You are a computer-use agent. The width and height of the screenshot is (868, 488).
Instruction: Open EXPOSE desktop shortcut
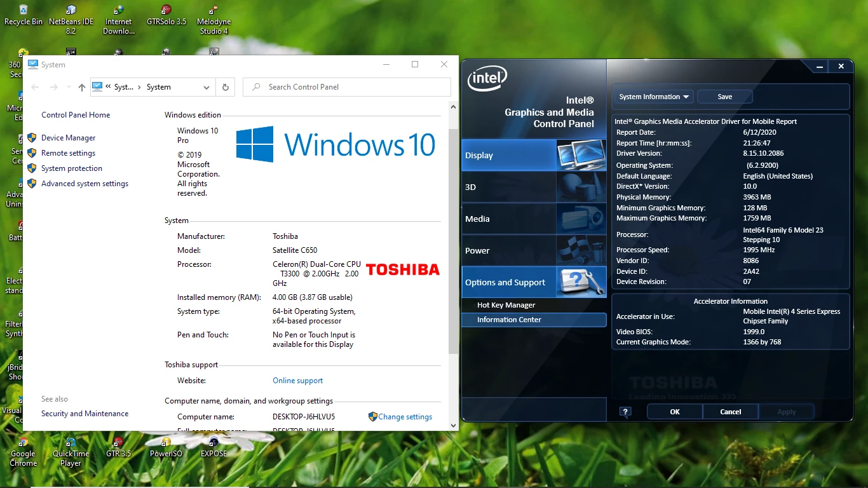pyautogui.click(x=214, y=447)
